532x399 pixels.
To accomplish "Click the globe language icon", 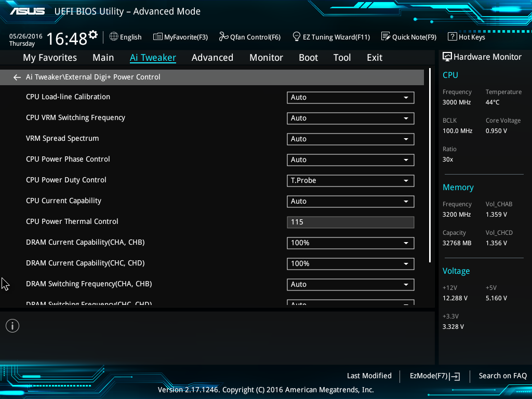I will (114, 36).
